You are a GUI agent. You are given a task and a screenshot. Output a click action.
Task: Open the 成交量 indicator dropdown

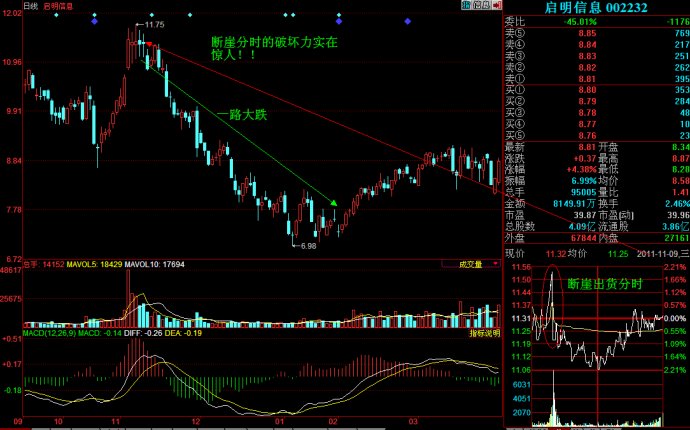point(470,265)
